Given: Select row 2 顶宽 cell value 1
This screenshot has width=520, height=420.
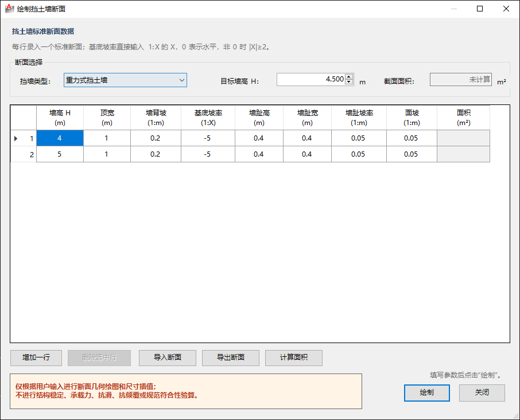Looking at the screenshot, I should pyautogui.click(x=107, y=154).
